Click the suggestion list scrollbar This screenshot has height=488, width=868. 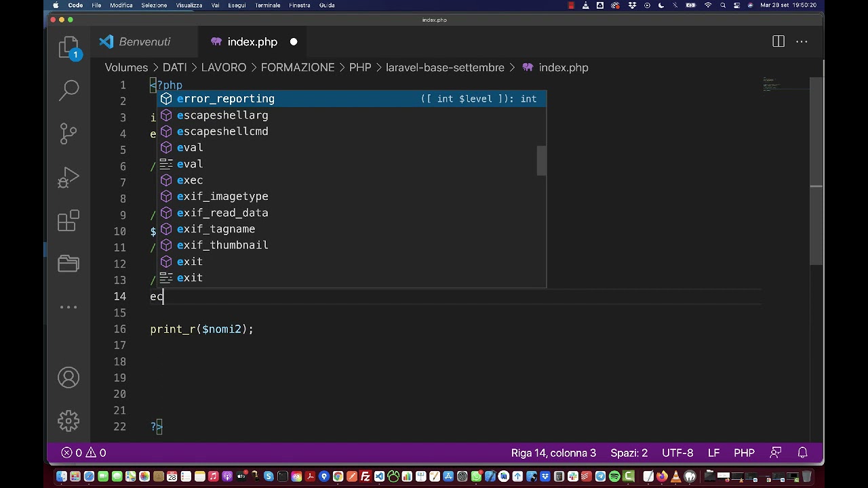click(x=542, y=161)
